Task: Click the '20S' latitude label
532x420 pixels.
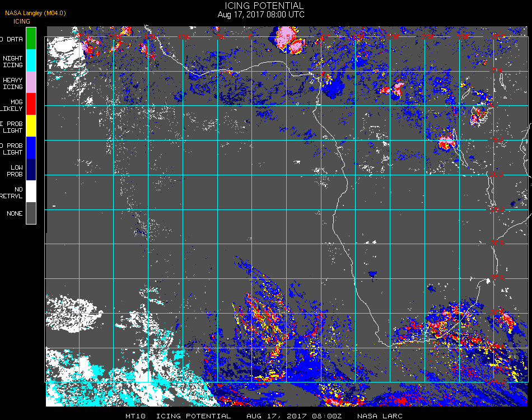Action: pyautogui.click(x=497, y=243)
